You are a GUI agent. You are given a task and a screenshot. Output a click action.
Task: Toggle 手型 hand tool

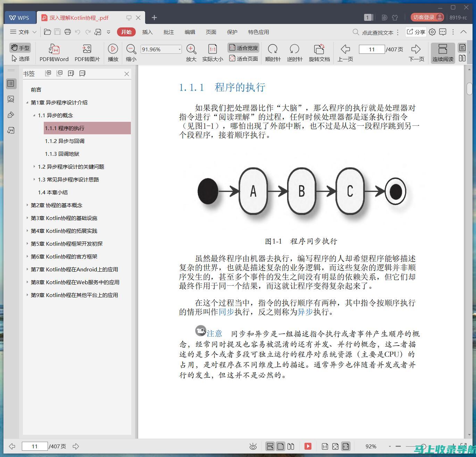tap(20, 48)
